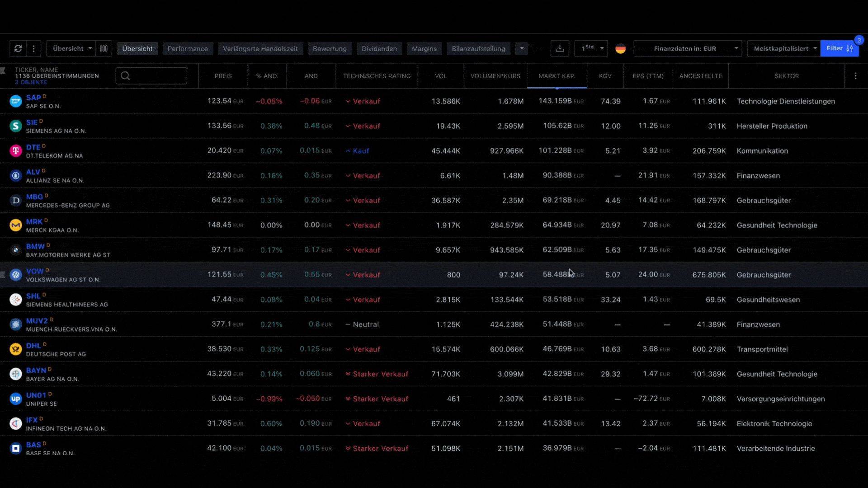Open the kebab menu at the header row's right end

click(x=855, y=76)
